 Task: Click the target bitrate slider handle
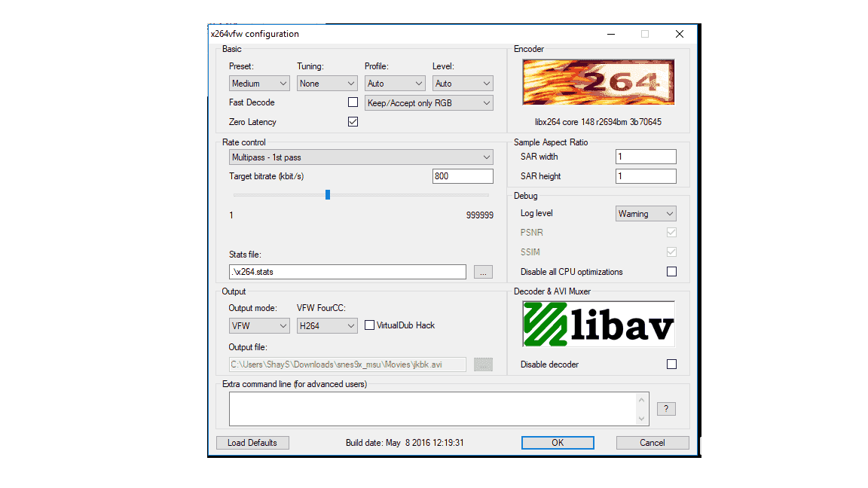coord(328,195)
